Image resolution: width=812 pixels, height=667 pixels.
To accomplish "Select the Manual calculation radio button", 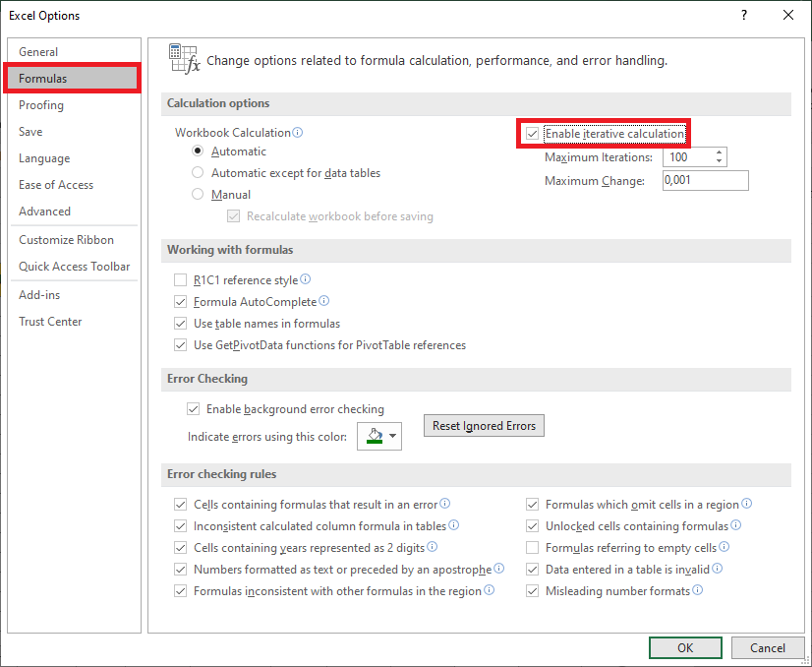I will point(199,195).
